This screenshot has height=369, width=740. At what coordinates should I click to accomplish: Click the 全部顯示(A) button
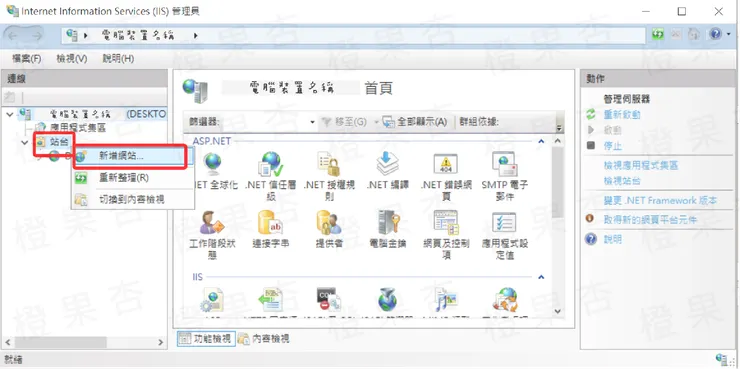[415, 122]
